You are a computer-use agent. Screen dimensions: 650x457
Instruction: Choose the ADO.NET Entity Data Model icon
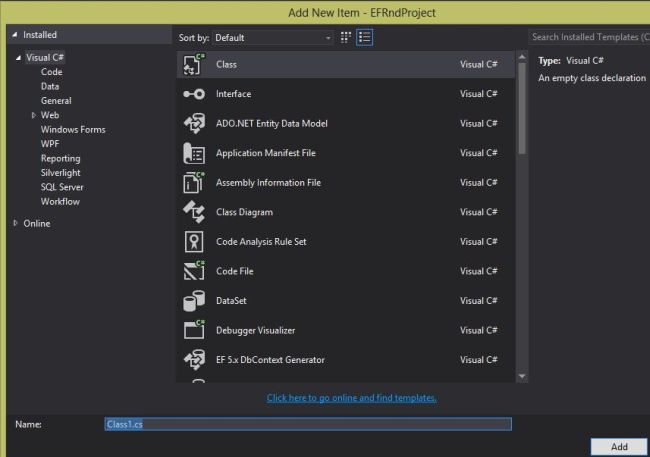(x=194, y=124)
